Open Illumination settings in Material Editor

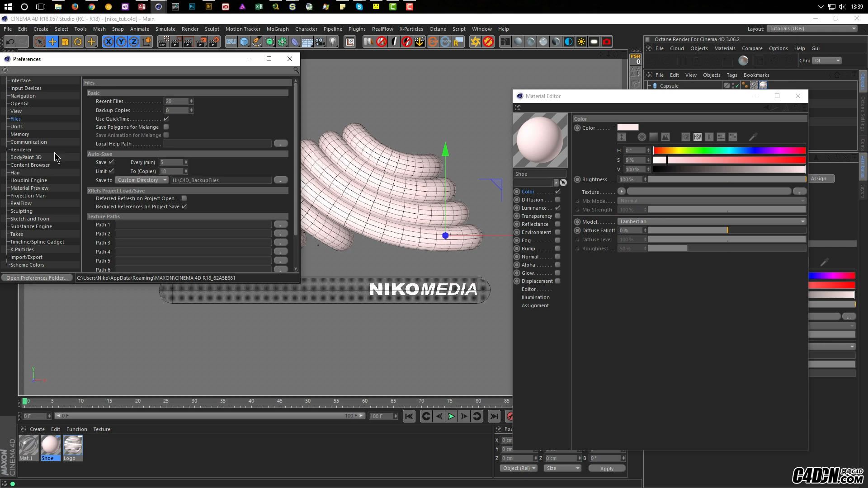[x=535, y=297]
